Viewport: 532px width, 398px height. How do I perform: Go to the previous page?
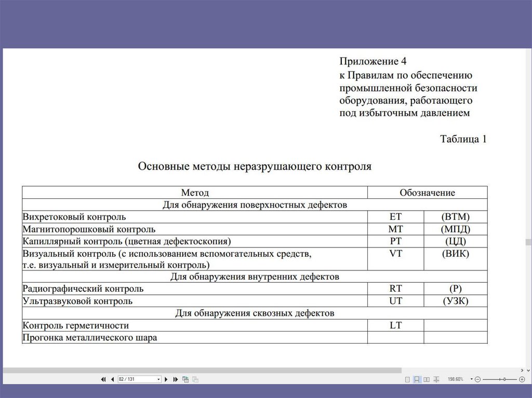pos(112,379)
